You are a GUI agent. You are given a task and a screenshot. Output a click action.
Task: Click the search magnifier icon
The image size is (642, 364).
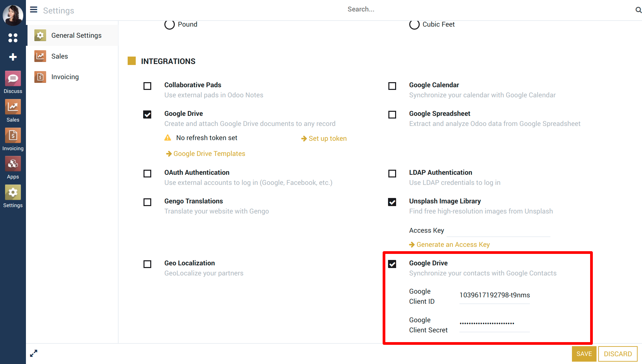[638, 10]
